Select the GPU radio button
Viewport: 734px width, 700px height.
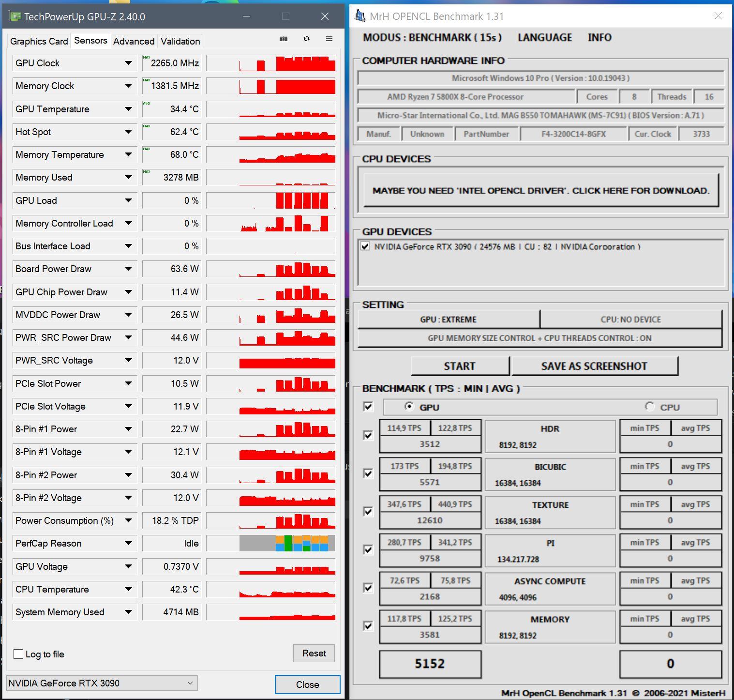409,407
